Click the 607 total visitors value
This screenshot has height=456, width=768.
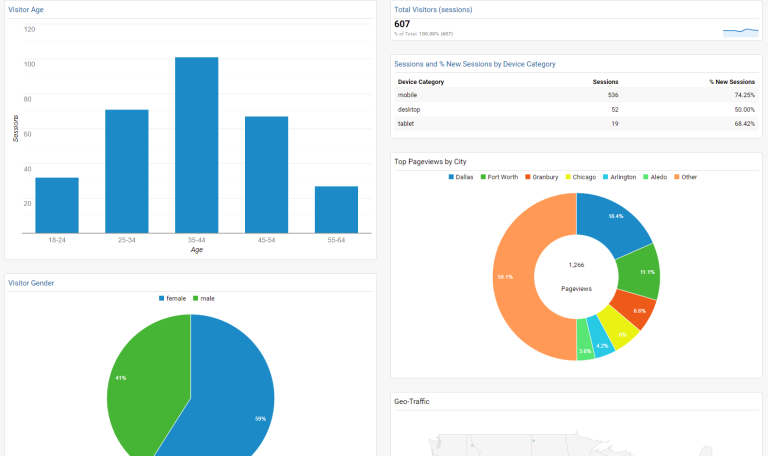[402, 24]
